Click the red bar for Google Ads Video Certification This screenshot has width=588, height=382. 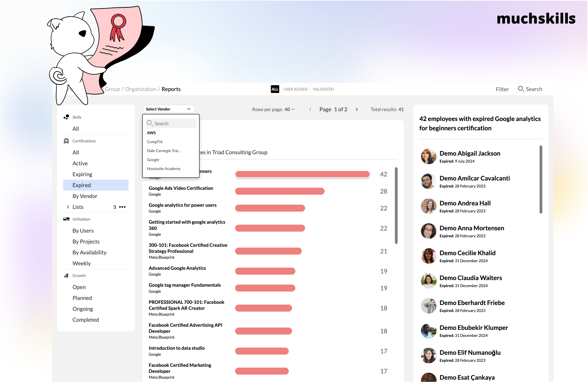pos(279,191)
